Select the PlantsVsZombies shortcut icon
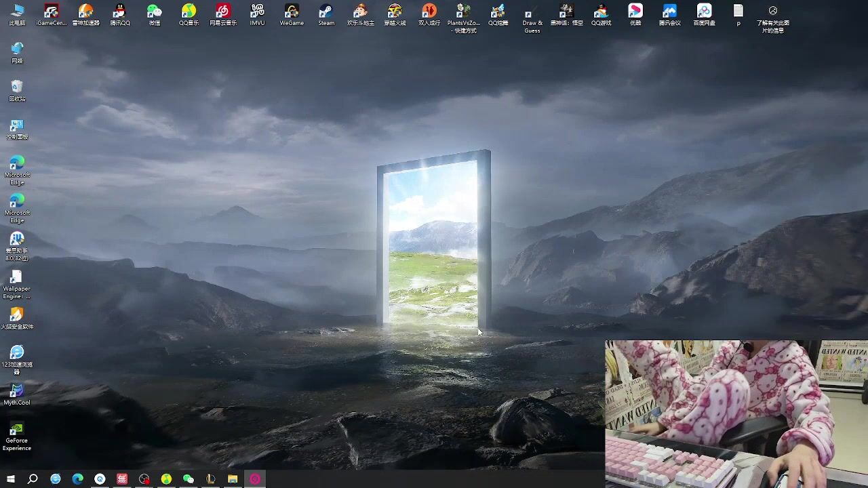The height and width of the screenshot is (488, 868). (x=463, y=15)
